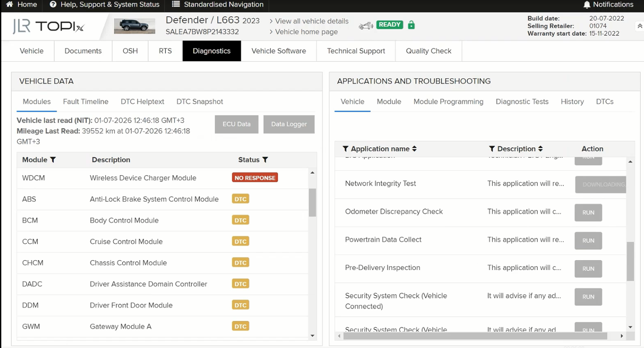Image resolution: width=644 pixels, height=348 pixels.
Task: Run the Pre-Delivery Inspection application
Action: click(588, 269)
